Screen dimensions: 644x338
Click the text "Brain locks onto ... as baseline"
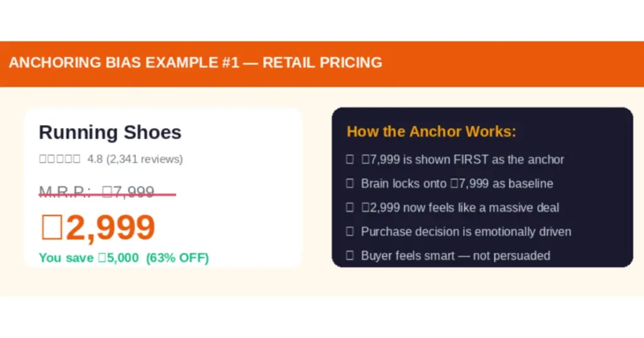457,183
